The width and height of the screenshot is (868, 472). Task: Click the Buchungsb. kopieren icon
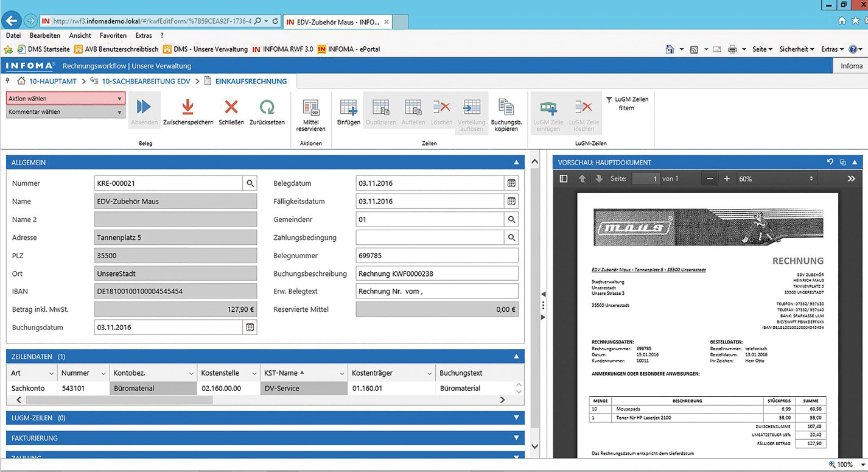point(506,108)
